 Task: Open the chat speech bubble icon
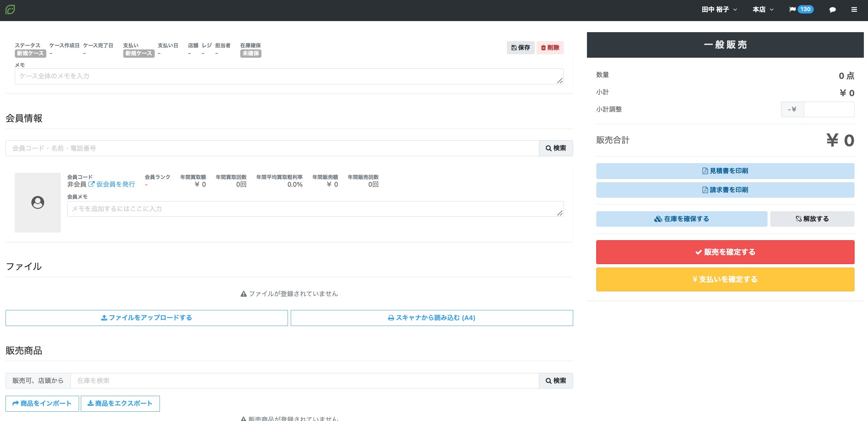click(832, 10)
